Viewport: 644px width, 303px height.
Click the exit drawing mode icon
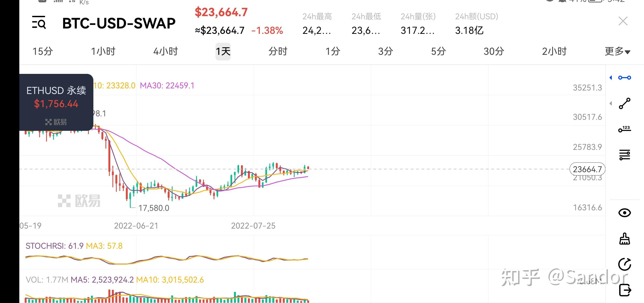625,290
